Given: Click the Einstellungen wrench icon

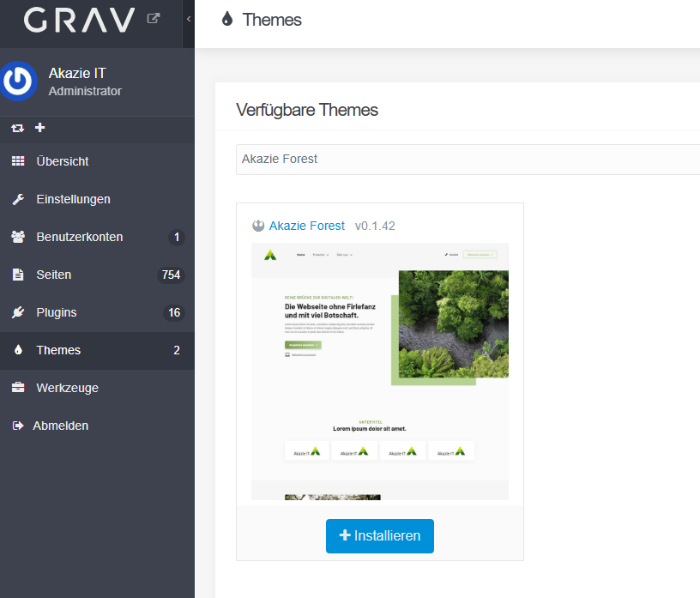Looking at the screenshot, I should point(18,199).
